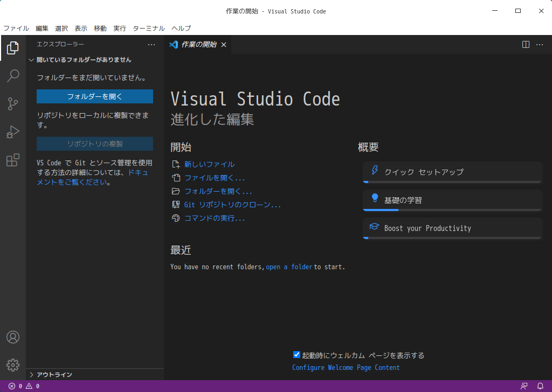The image size is (552, 392).
Task: Open the 基礎の学習 walkthrough card
Action: (x=452, y=200)
